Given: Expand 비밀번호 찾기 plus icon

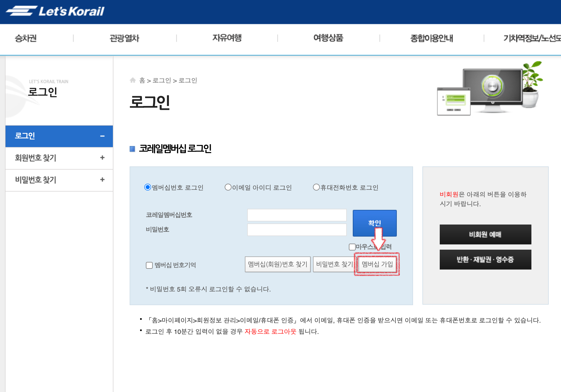Looking at the screenshot, I should tap(102, 180).
